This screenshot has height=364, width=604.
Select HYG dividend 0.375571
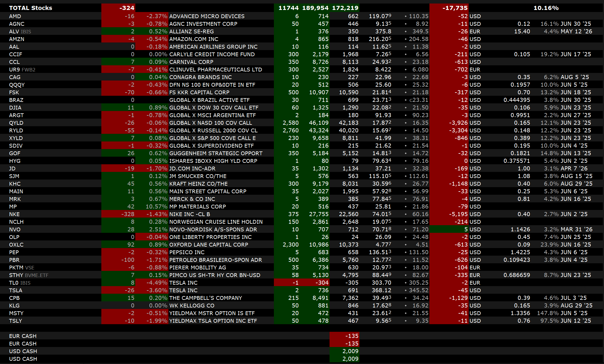(517, 161)
